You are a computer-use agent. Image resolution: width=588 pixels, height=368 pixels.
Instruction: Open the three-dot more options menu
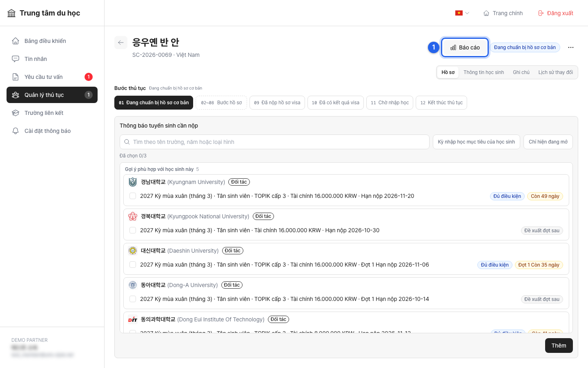[x=571, y=47]
